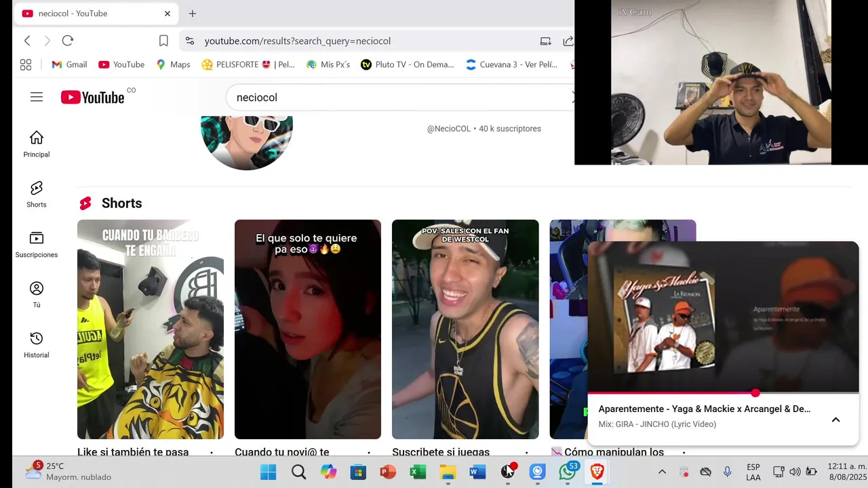
Task: Go back with the browser back arrow
Action: tap(27, 41)
